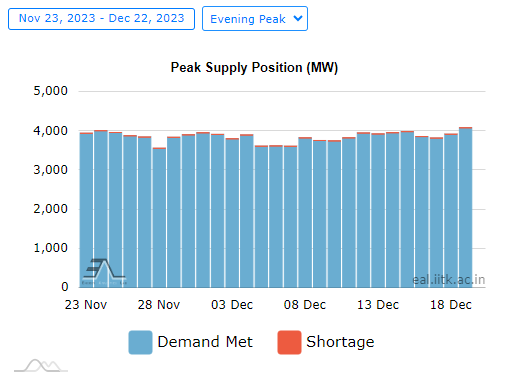Viewport: 505px width, 377px height.
Task: Toggle Shortage legend red swatch
Action: coord(289,342)
